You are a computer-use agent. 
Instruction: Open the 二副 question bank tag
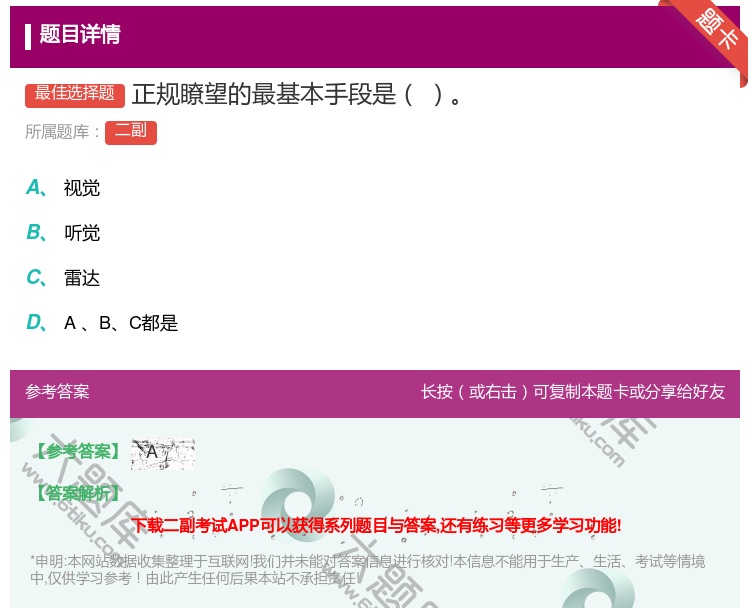pos(131,132)
